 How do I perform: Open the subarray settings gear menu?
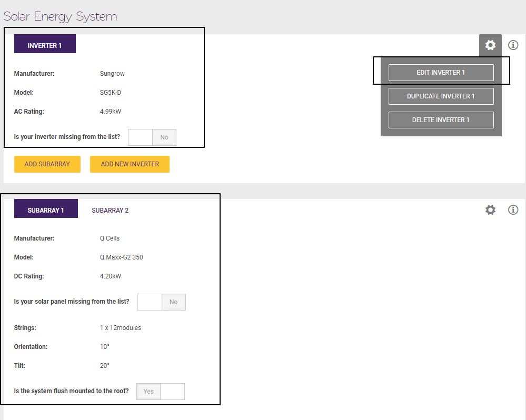(x=490, y=209)
